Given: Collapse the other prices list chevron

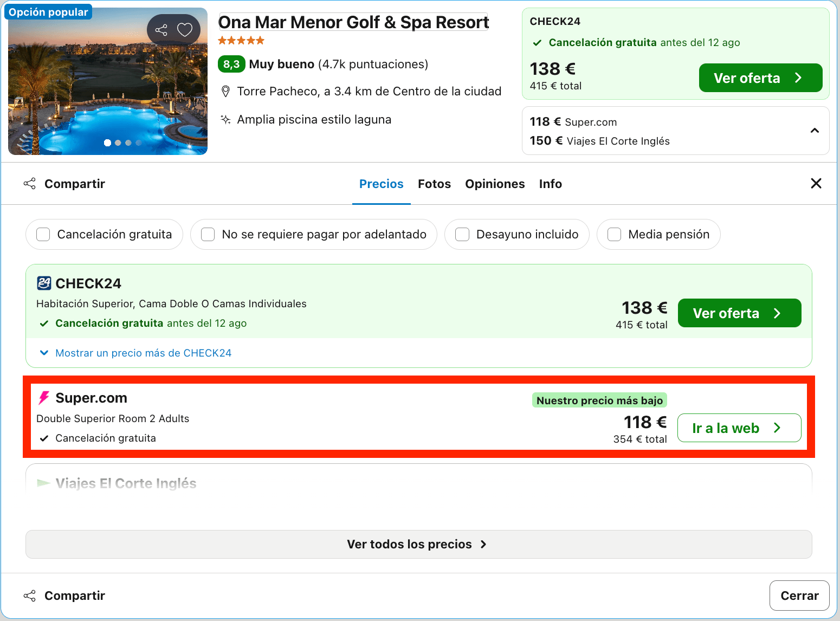Looking at the screenshot, I should [815, 131].
